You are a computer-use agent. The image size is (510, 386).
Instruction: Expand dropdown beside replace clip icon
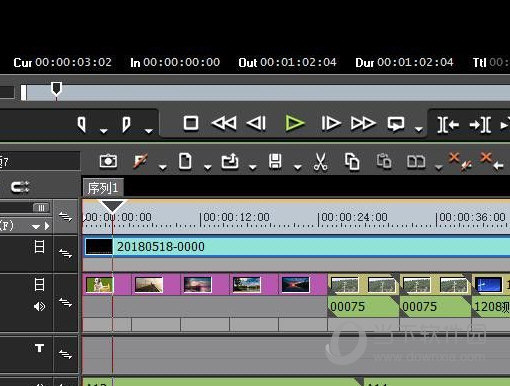(x=439, y=167)
